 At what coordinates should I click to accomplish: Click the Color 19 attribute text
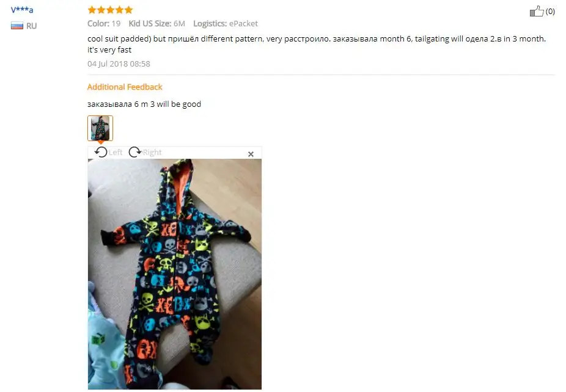pyautogui.click(x=104, y=24)
